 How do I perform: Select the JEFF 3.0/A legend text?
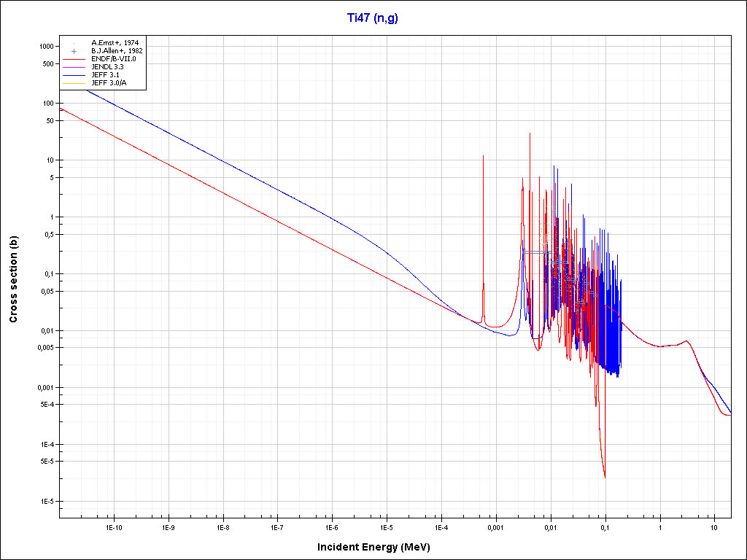tap(109, 83)
